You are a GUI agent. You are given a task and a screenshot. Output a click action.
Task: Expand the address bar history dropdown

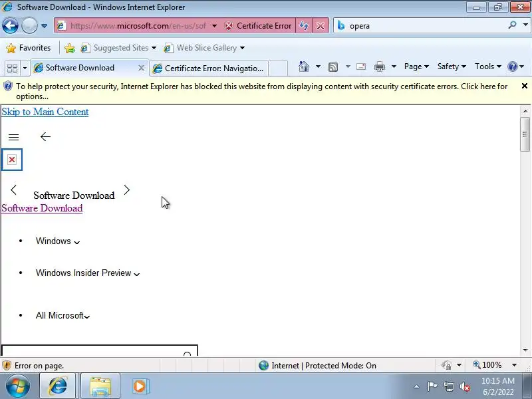click(x=214, y=26)
